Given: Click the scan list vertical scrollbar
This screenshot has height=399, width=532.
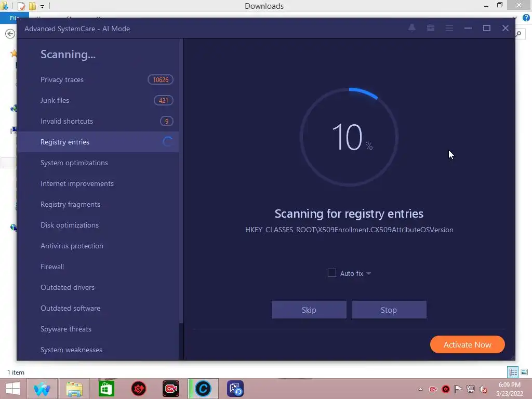Looking at the screenshot, I should [181, 180].
